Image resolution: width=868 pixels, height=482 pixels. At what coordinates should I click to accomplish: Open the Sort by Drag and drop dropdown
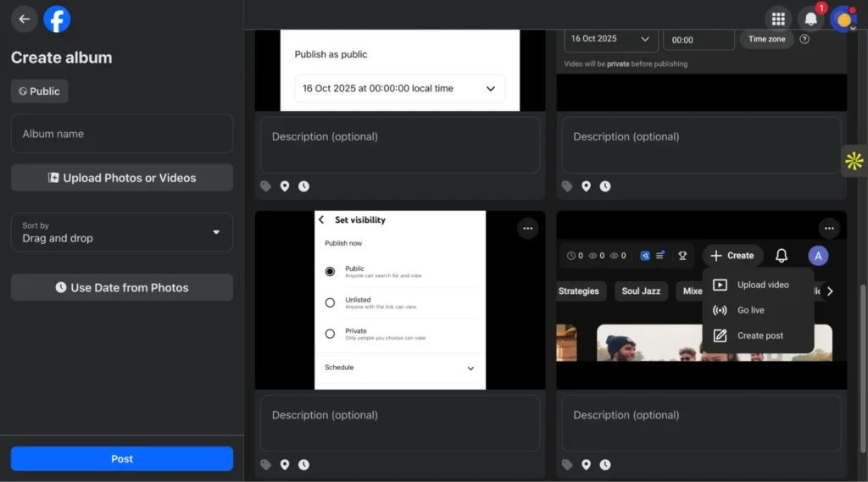(x=122, y=232)
